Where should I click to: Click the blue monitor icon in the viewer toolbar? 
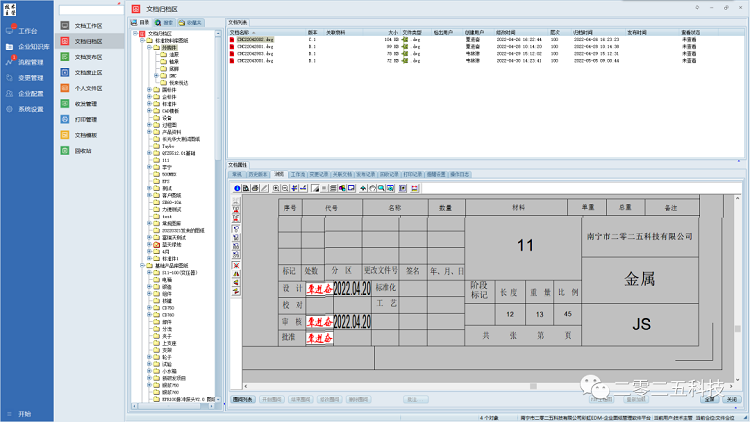[351, 189]
